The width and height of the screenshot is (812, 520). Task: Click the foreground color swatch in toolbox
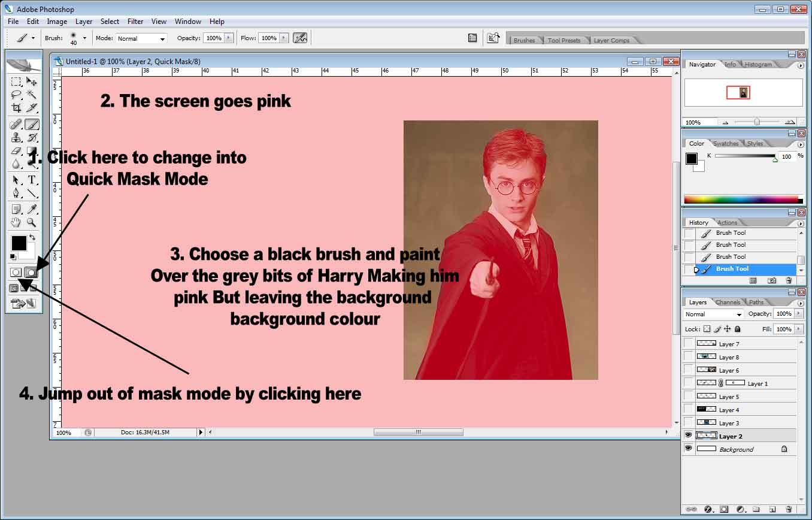click(x=19, y=243)
